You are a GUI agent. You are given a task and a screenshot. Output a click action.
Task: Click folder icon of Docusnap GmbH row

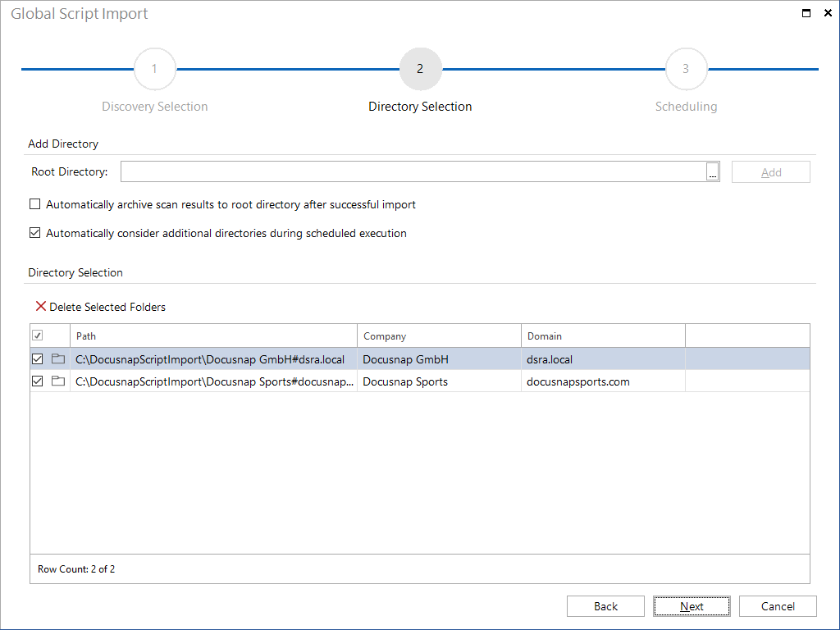tap(58, 359)
